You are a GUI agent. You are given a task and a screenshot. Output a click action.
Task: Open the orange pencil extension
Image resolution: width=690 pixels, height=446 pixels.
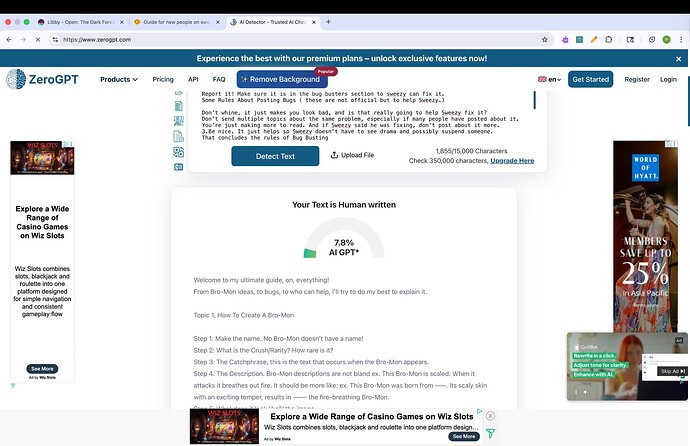(594, 40)
